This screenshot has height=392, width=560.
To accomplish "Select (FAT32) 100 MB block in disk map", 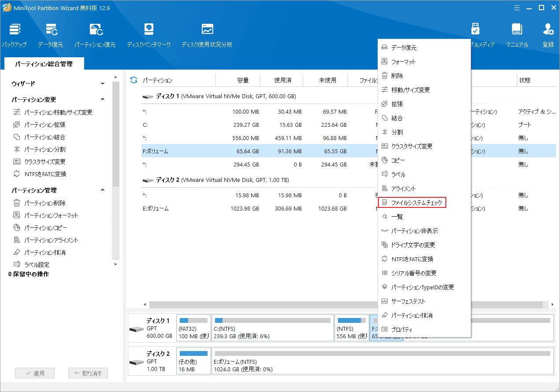I will pos(193,328).
